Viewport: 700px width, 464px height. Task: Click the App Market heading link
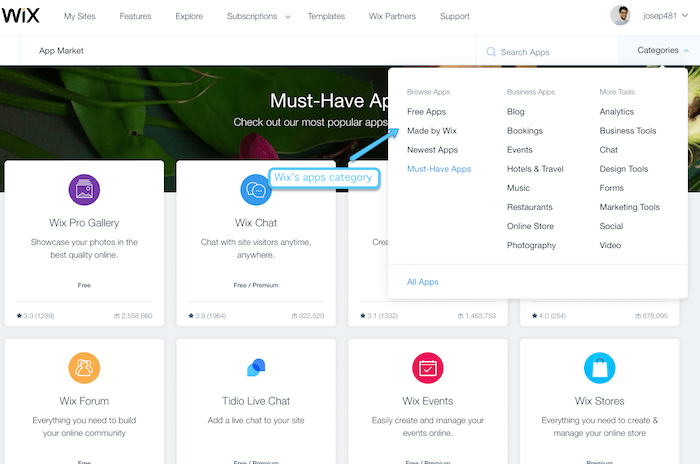point(61,51)
